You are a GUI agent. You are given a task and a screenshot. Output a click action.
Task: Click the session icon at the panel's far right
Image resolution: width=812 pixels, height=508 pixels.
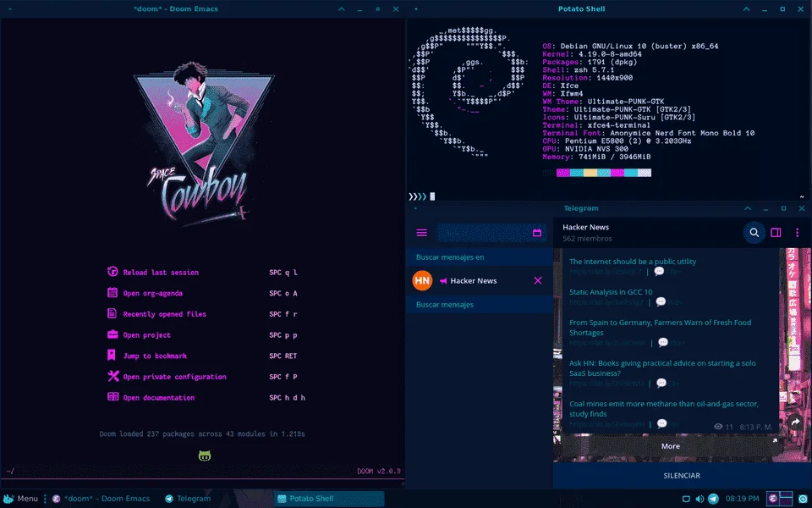click(804, 499)
